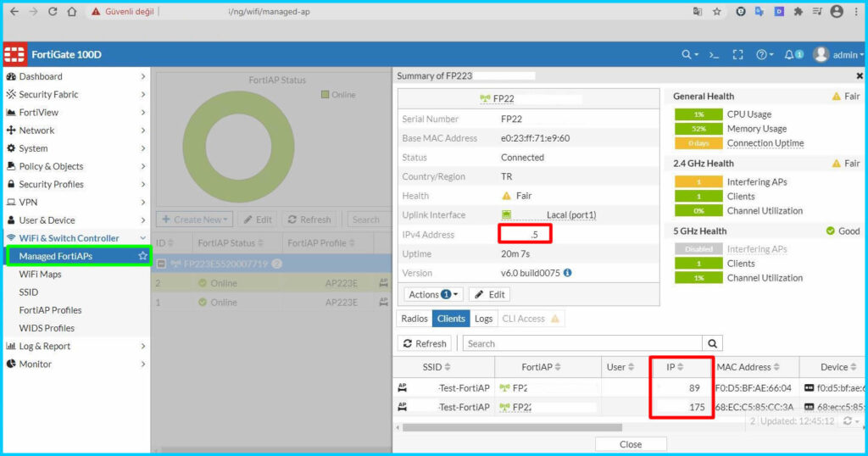Expand the Network menu
Viewport: 868px width, 456px height.
[75, 130]
